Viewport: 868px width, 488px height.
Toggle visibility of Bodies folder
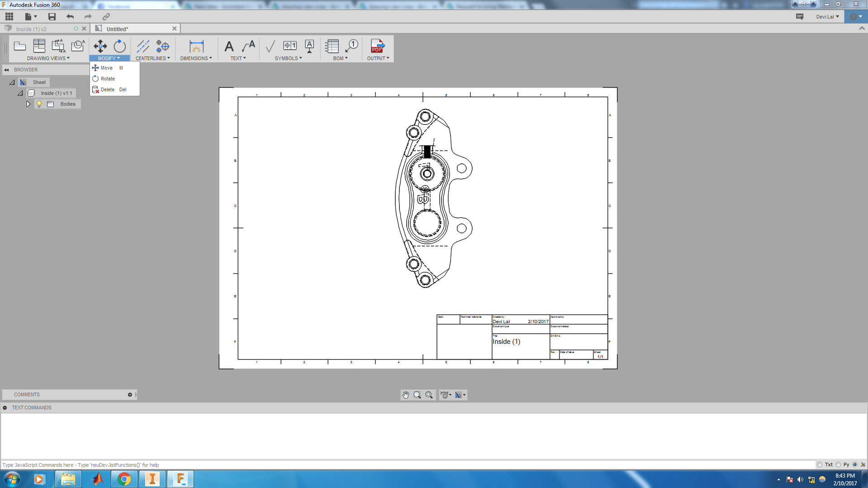point(39,103)
